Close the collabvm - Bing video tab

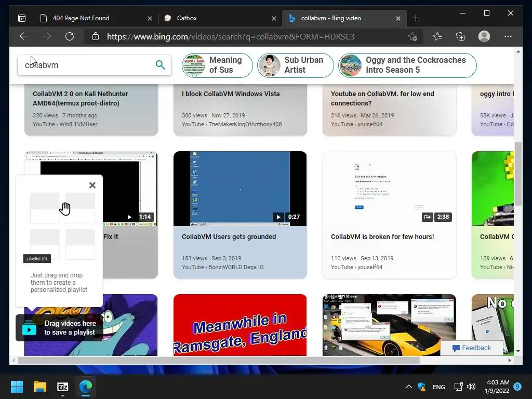click(x=398, y=18)
